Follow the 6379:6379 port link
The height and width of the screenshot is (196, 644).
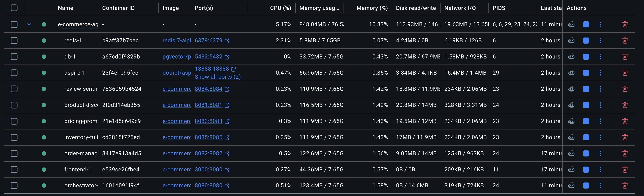coord(209,40)
